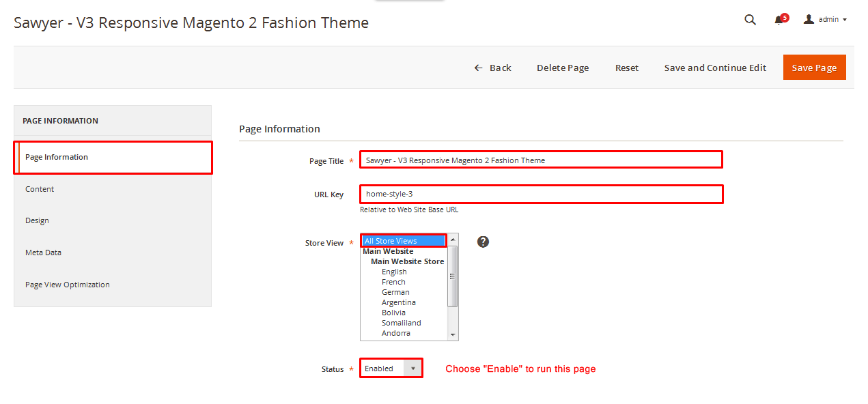Open the Content tab
The height and width of the screenshot is (404, 868).
40,189
